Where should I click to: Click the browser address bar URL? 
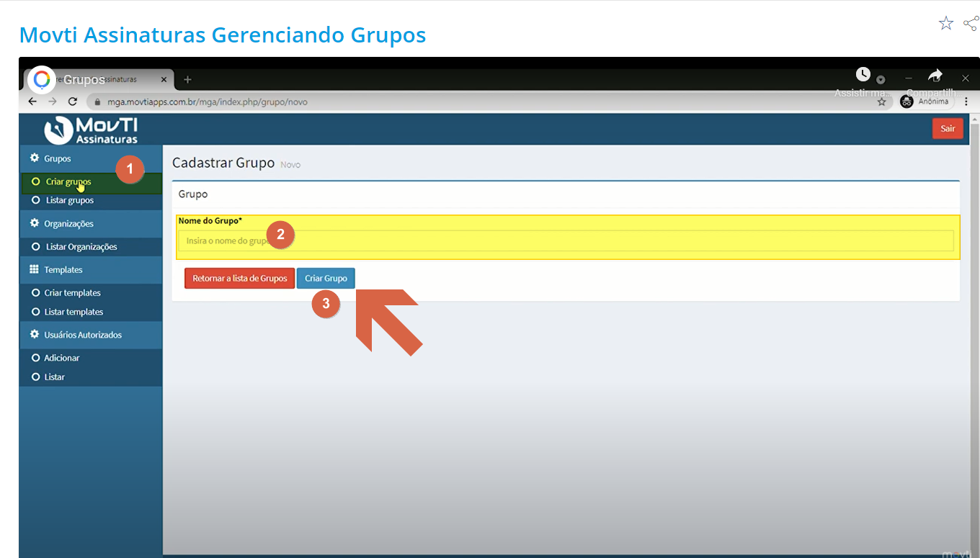tap(208, 102)
